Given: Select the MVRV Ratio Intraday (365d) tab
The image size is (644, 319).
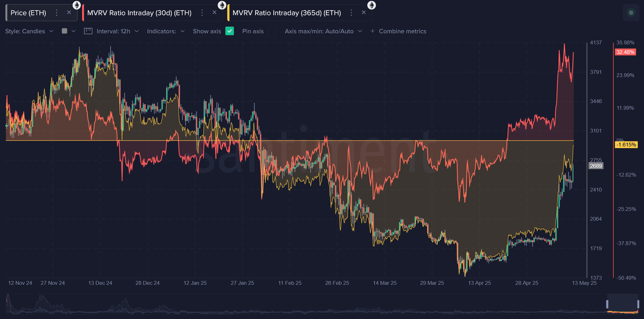Looking at the screenshot, I should [x=287, y=13].
